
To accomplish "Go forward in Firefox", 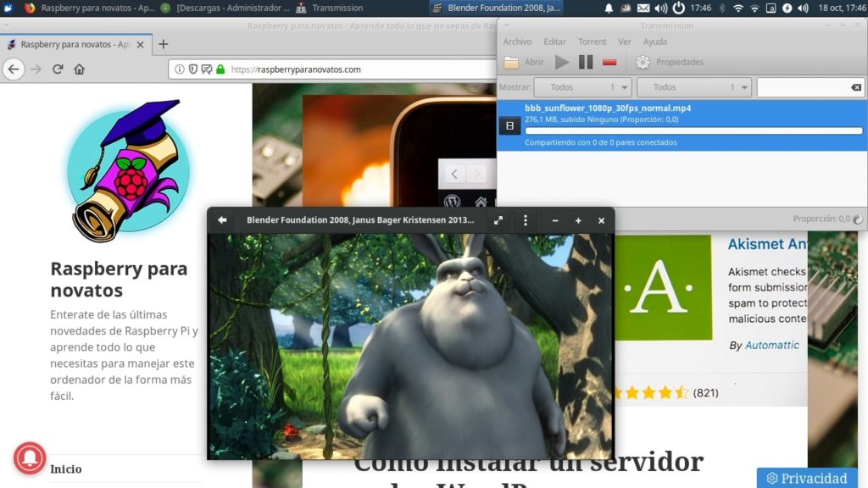I will pos(36,69).
